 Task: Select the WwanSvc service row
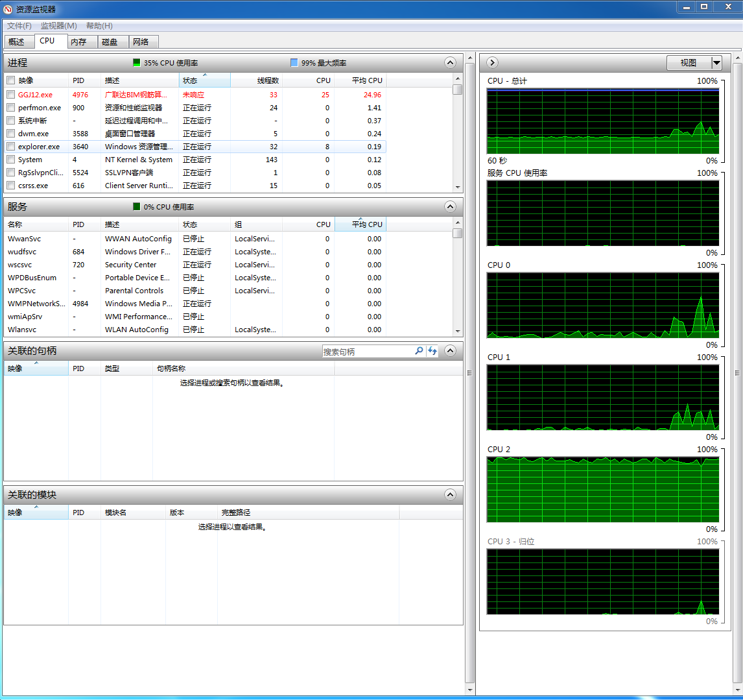[195, 239]
